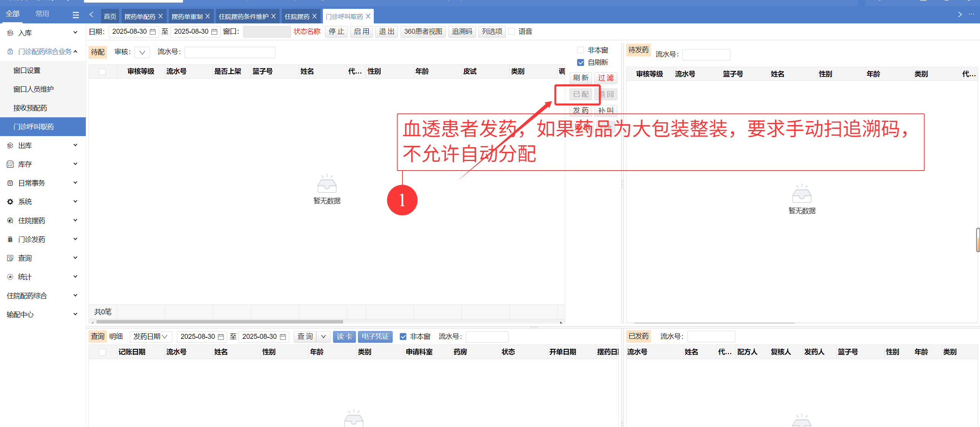980x427 pixels.
Task: Click the 系统 gear icon
Action: [x=10, y=202]
